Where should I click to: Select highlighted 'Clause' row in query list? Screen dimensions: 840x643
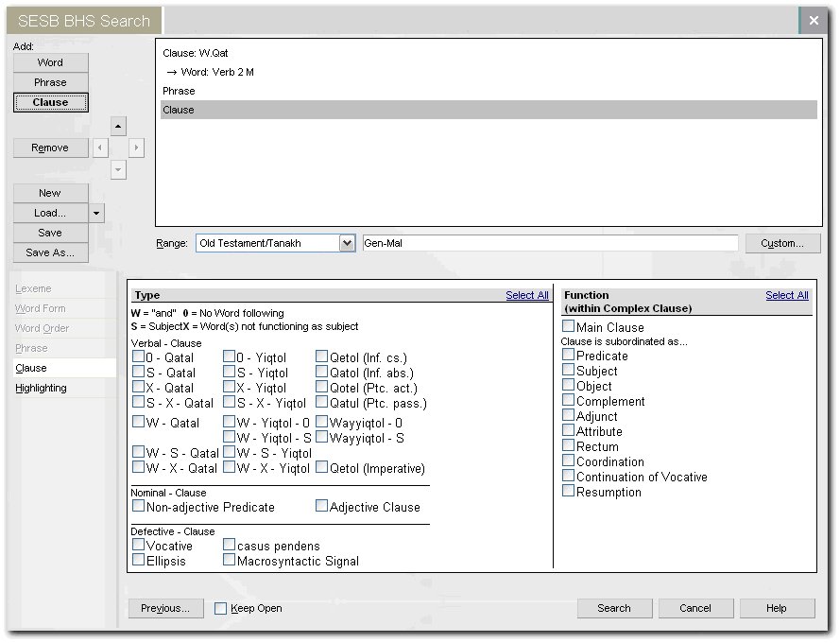point(489,110)
